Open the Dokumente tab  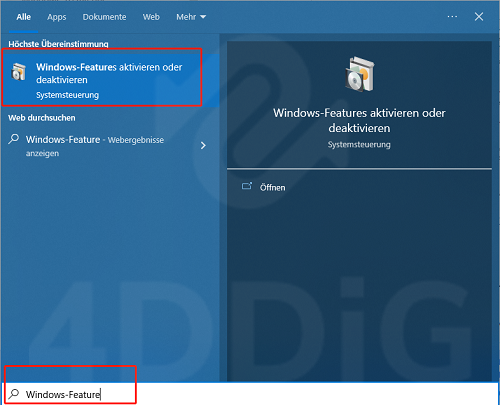click(104, 17)
